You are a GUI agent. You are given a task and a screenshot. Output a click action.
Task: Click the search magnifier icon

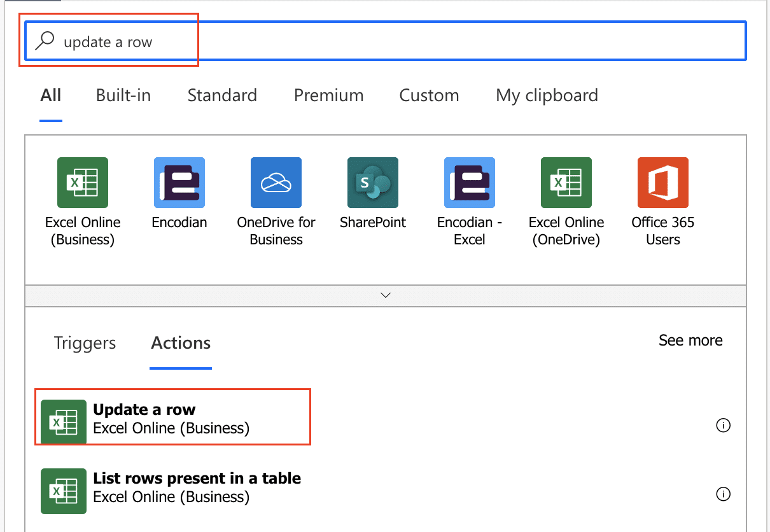(x=45, y=41)
